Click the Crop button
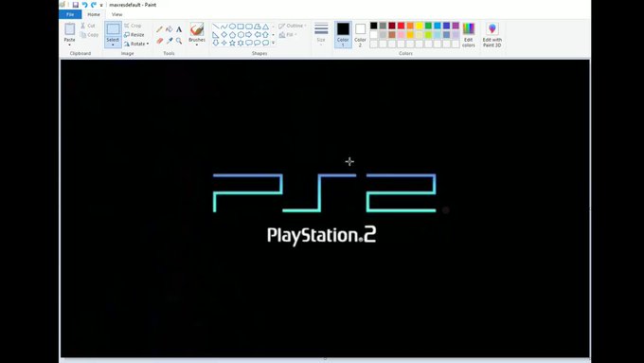644x363 pixels. pyautogui.click(x=133, y=26)
